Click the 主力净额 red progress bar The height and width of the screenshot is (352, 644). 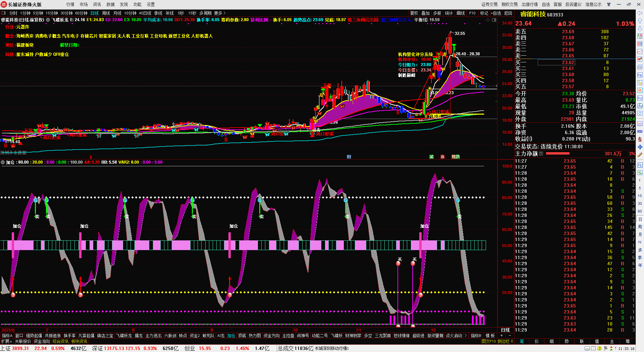click(558, 154)
